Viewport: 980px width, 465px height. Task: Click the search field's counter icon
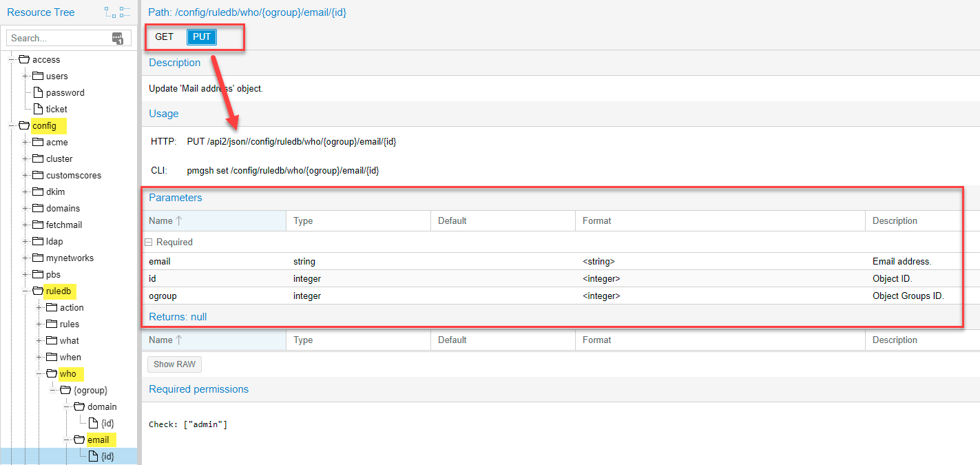coord(118,39)
